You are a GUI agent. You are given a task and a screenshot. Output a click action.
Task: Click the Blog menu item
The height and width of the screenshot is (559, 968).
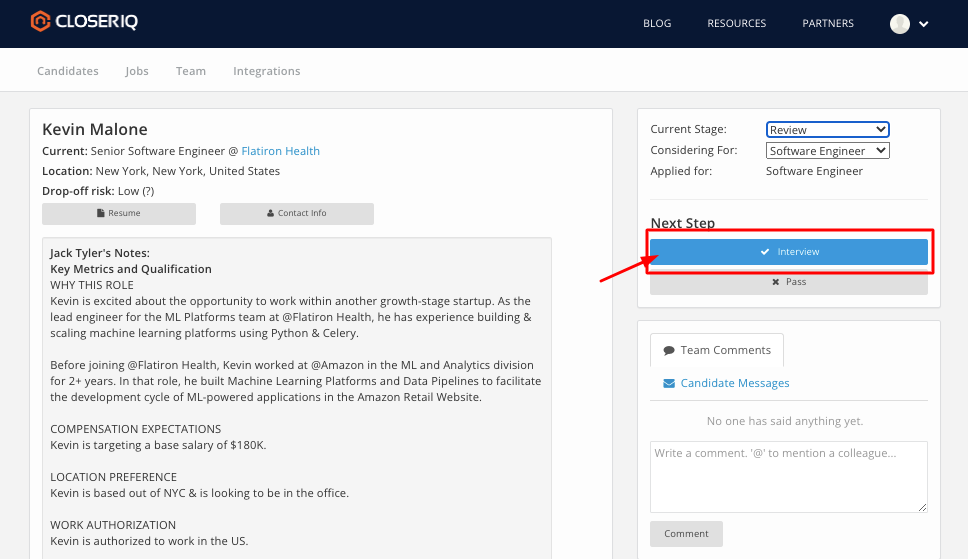point(657,24)
